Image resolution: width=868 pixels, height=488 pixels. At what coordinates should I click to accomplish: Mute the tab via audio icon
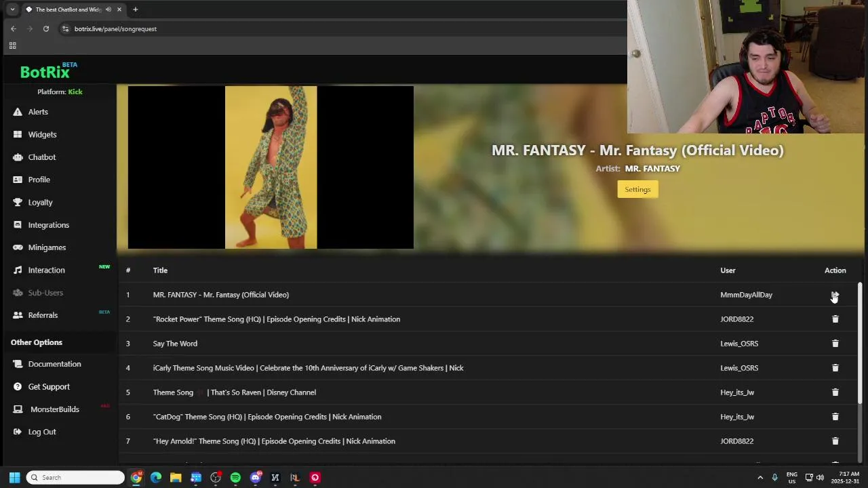[x=108, y=9]
